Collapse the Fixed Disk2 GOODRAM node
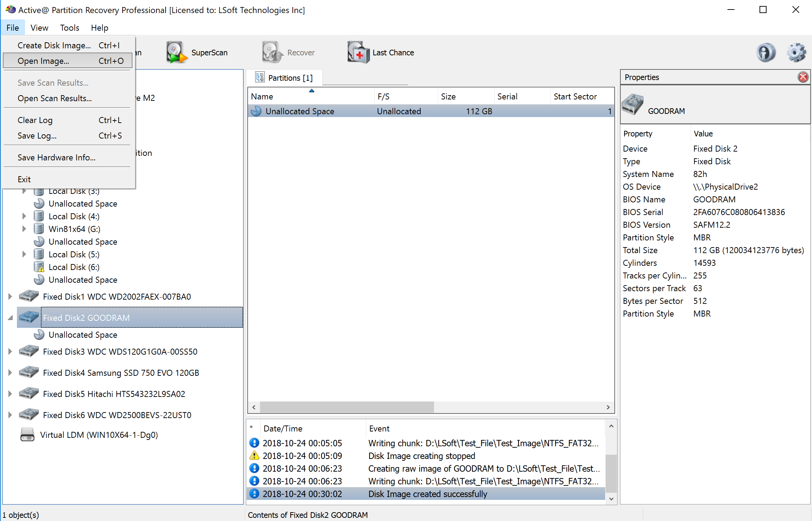Viewport: 812px width, 521px height. point(10,318)
